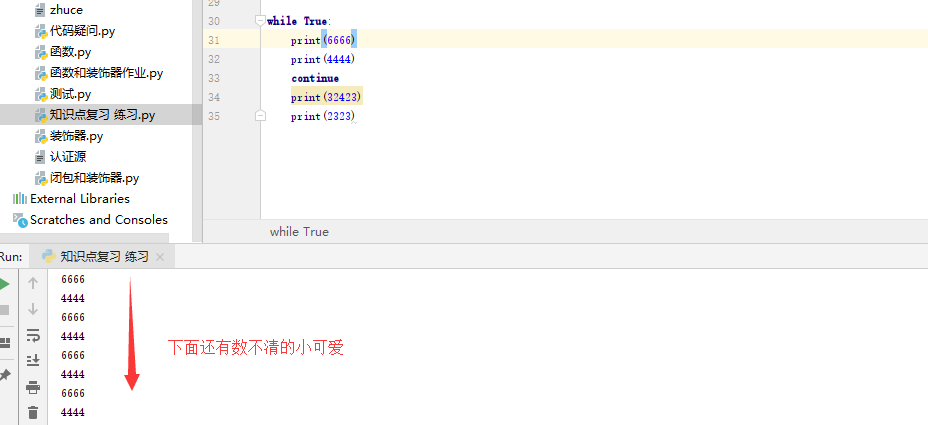
Task: Click scroll to end icon
Action: click(x=33, y=360)
